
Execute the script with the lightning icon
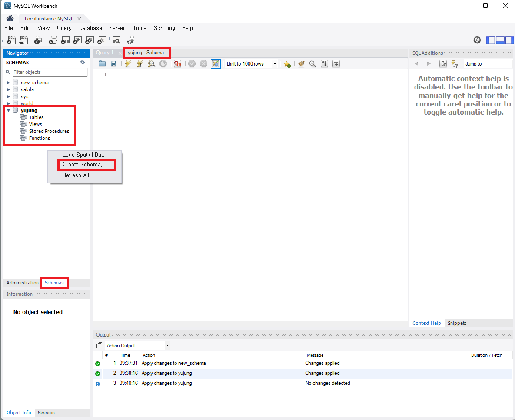pyautogui.click(x=128, y=64)
